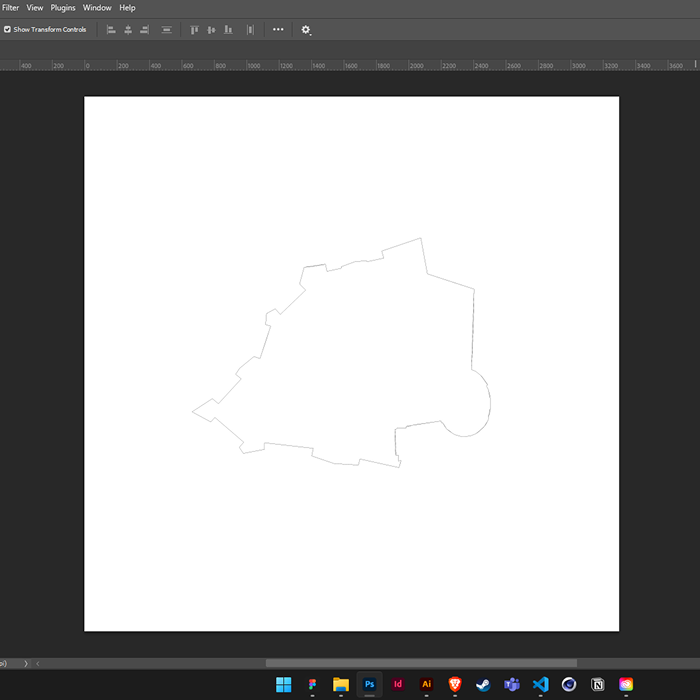
Task: Open Steam from the taskbar
Action: point(483,684)
